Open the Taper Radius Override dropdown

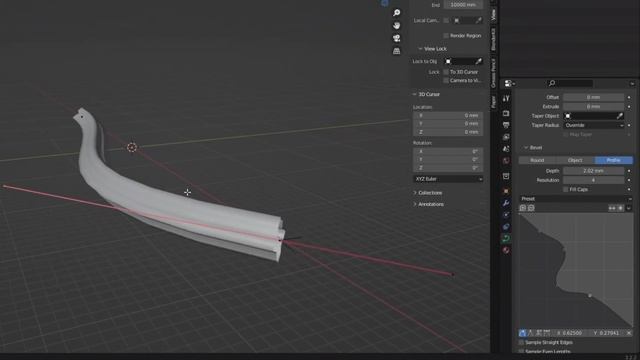coord(594,125)
